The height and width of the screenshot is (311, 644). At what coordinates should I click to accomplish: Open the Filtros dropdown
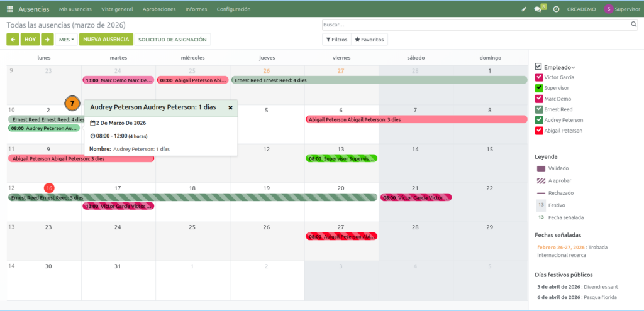[336, 40]
